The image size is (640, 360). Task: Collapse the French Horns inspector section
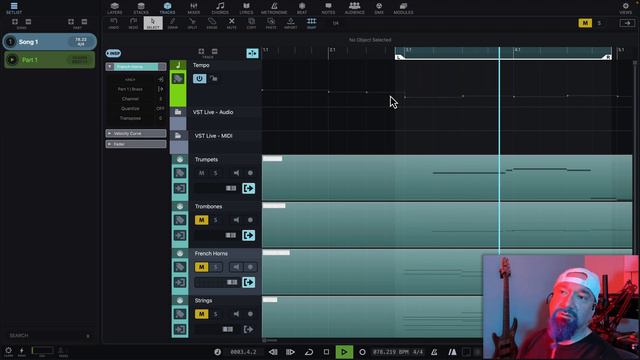[x=110, y=67]
